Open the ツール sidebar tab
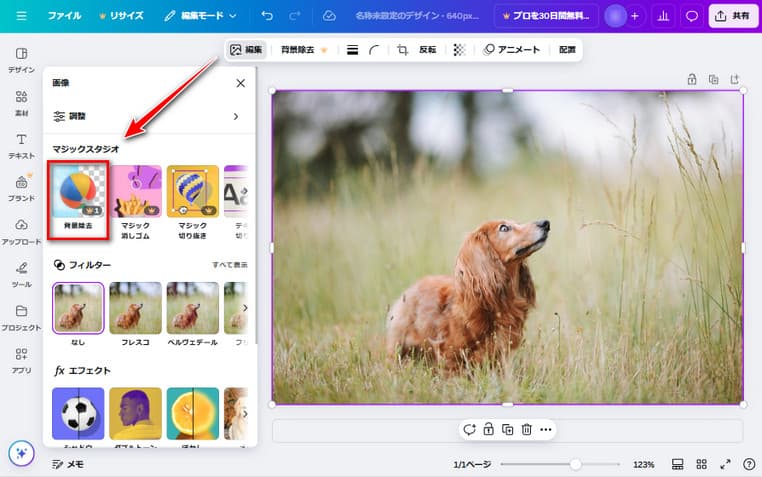Image resolution: width=762 pixels, height=477 pixels. point(21,274)
